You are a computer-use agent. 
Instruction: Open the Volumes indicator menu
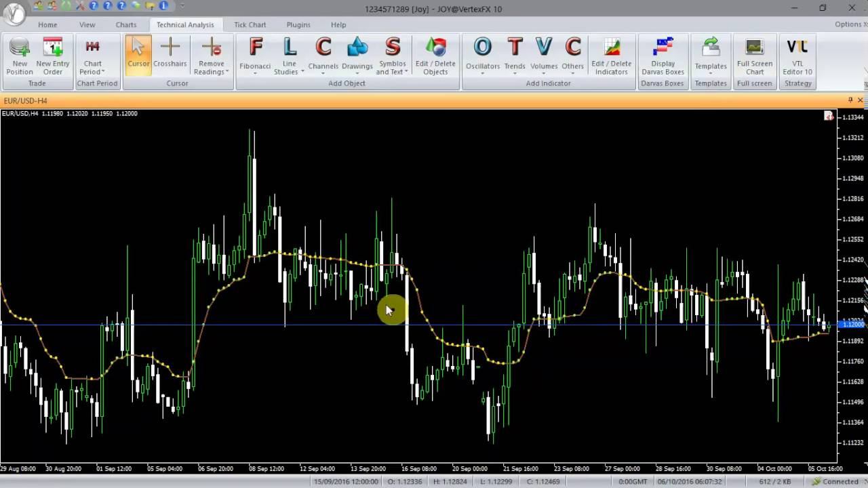point(544,56)
